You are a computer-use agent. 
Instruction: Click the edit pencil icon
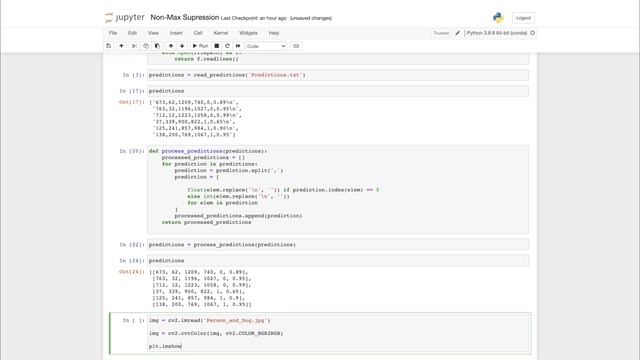(x=458, y=33)
